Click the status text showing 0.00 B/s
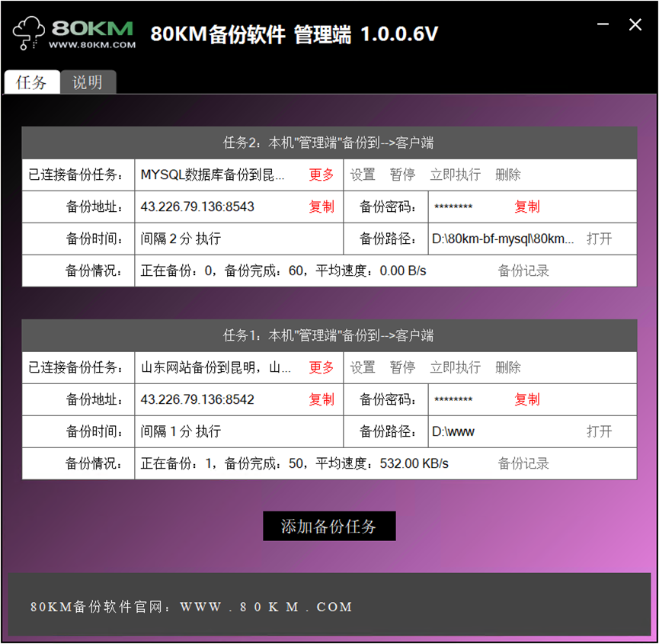Screen dimensions: 659x644 pos(283,271)
